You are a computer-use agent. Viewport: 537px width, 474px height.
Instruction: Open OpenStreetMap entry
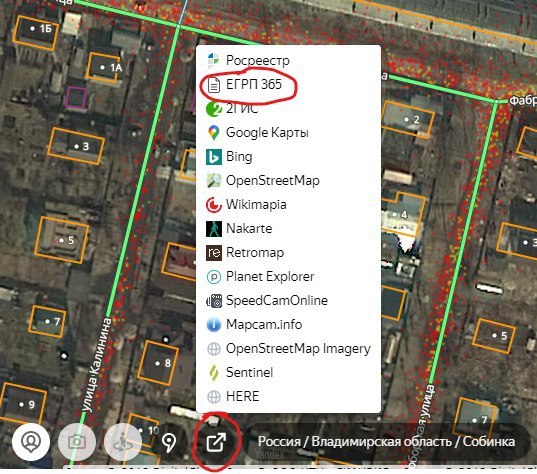[x=288, y=180]
